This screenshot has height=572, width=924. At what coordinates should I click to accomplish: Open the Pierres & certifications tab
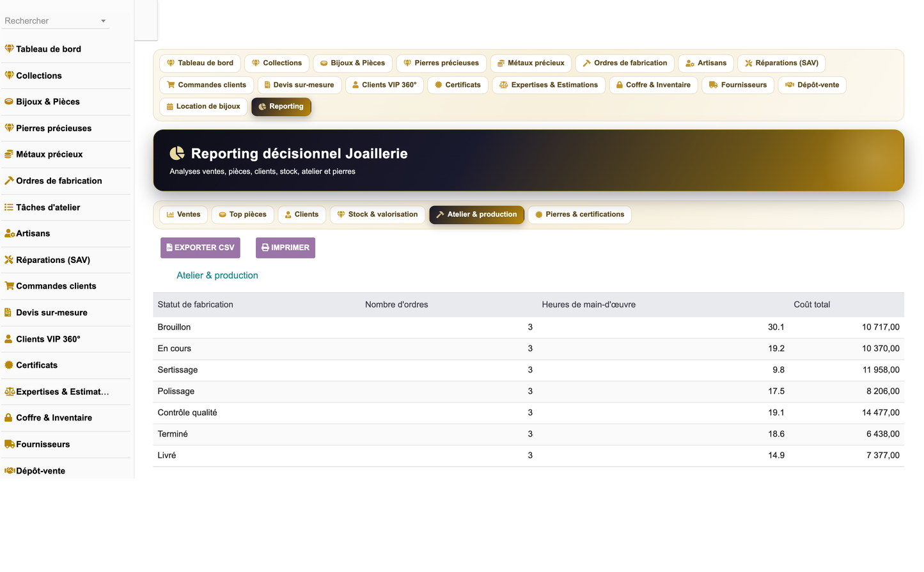(579, 214)
